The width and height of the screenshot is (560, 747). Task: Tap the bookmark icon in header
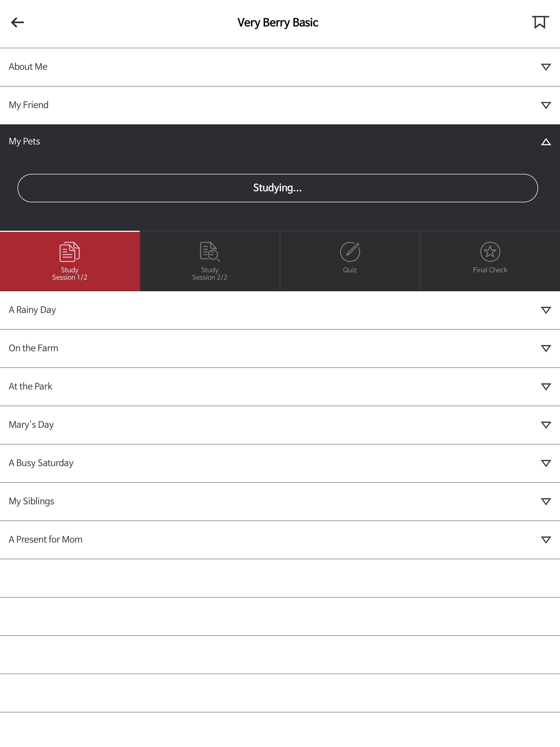click(x=540, y=23)
